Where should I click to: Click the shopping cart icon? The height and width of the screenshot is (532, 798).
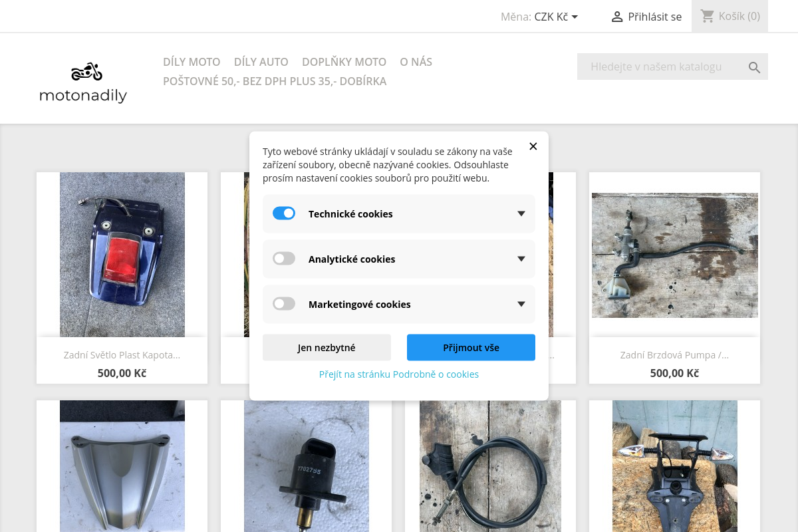click(x=708, y=16)
